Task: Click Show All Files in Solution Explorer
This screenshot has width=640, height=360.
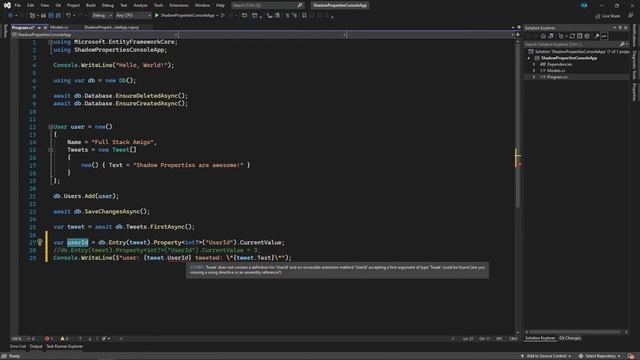Action: click(x=587, y=36)
